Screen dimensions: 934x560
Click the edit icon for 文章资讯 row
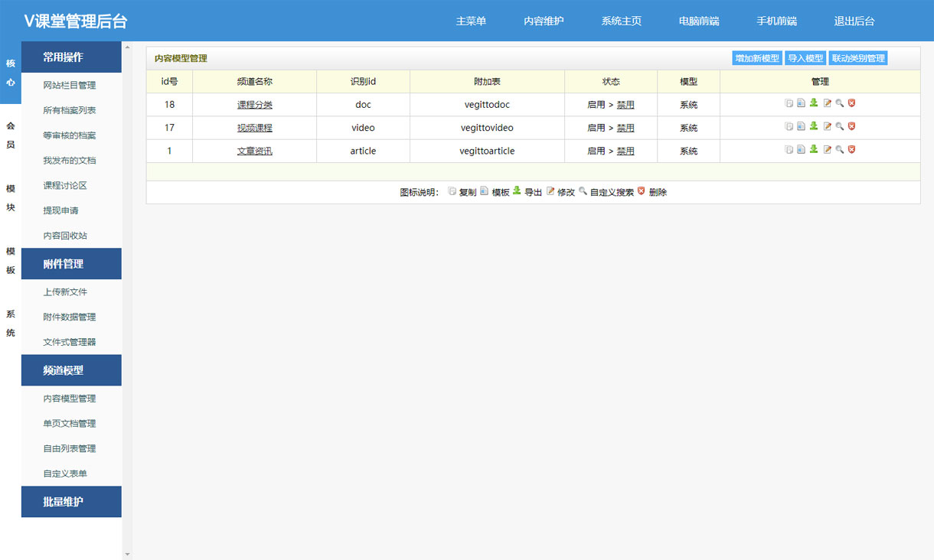pos(827,150)
